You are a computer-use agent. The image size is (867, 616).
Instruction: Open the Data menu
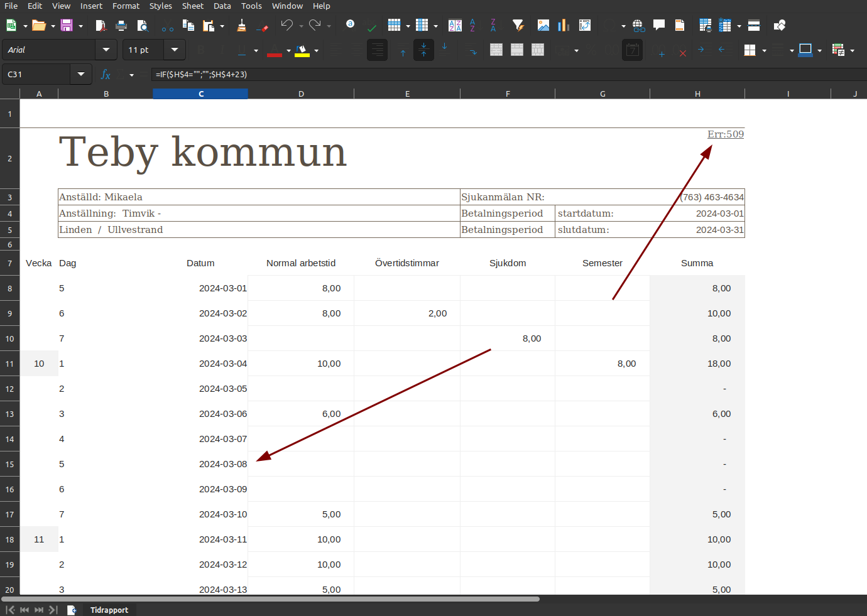click(x=222, y=6)
